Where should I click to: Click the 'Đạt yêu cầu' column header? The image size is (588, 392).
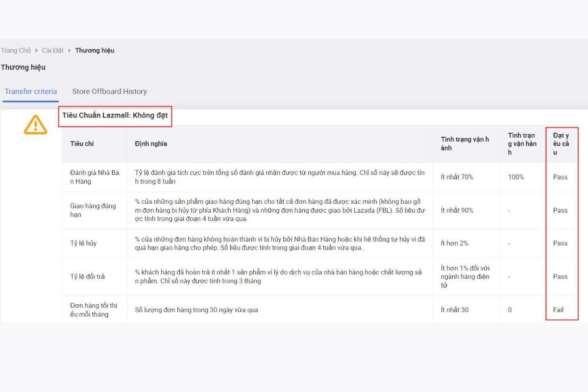pos(561,144)
